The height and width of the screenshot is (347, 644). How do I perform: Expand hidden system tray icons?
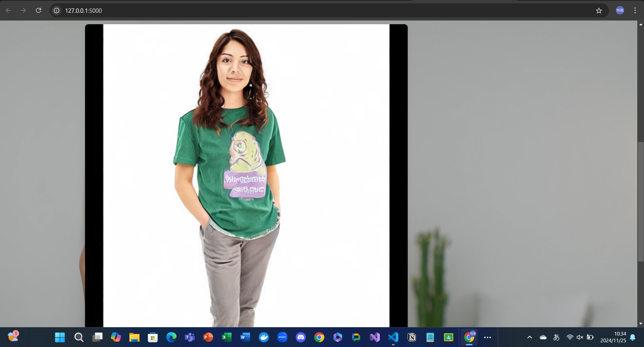(x=529, y=337)
